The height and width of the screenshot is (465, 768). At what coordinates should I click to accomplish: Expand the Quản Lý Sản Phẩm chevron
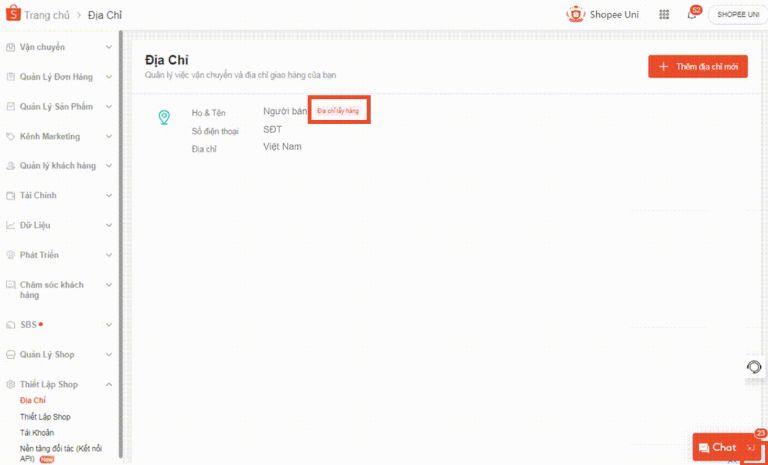[x=109, y=106]
